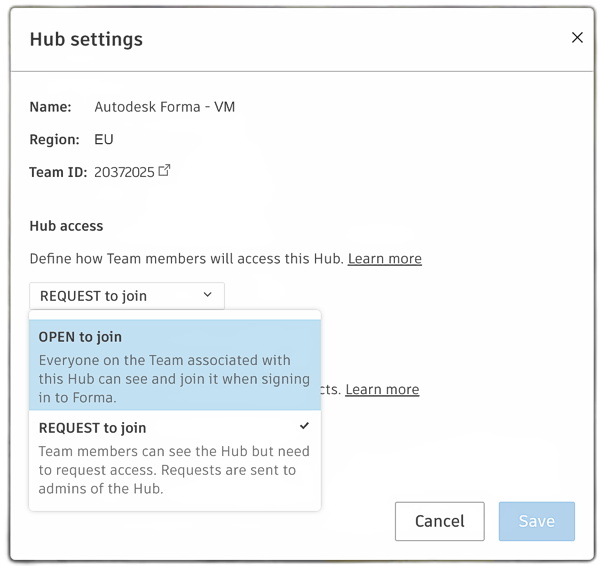This screenshot has width=600, height=566.
Task: Open the Team ID external link icon
Action: (165, 171)
